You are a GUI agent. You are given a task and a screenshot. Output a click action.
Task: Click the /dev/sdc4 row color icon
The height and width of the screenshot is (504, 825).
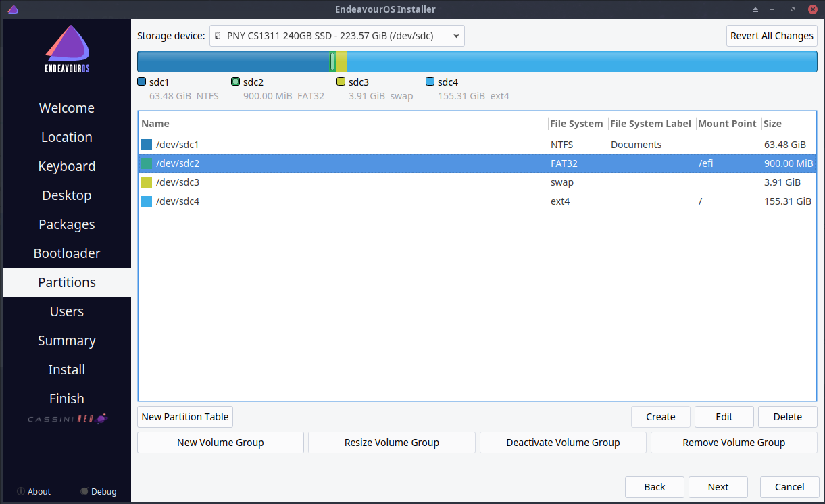pos(147,201)
